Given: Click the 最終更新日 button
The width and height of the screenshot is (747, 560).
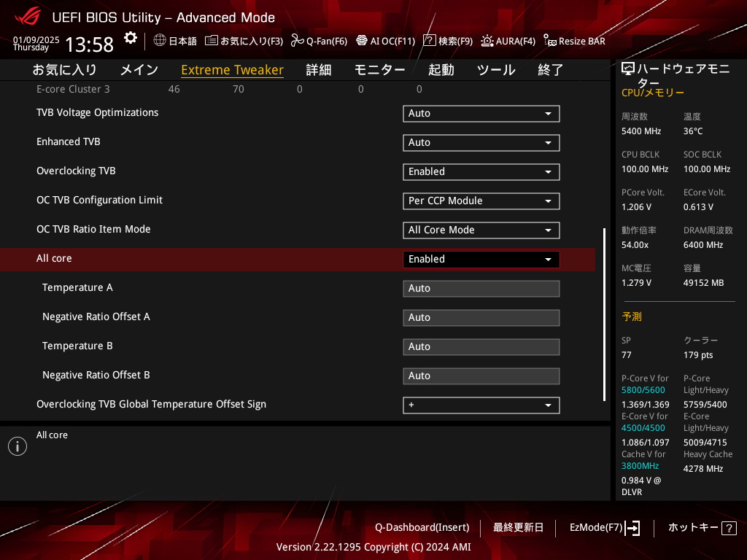Looking at the screenshot, I should pos(518,527).
